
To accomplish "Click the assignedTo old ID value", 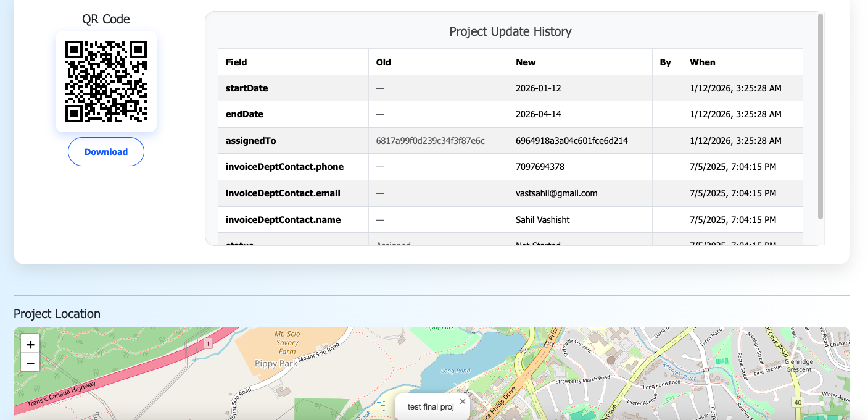I will pos(431,141).
